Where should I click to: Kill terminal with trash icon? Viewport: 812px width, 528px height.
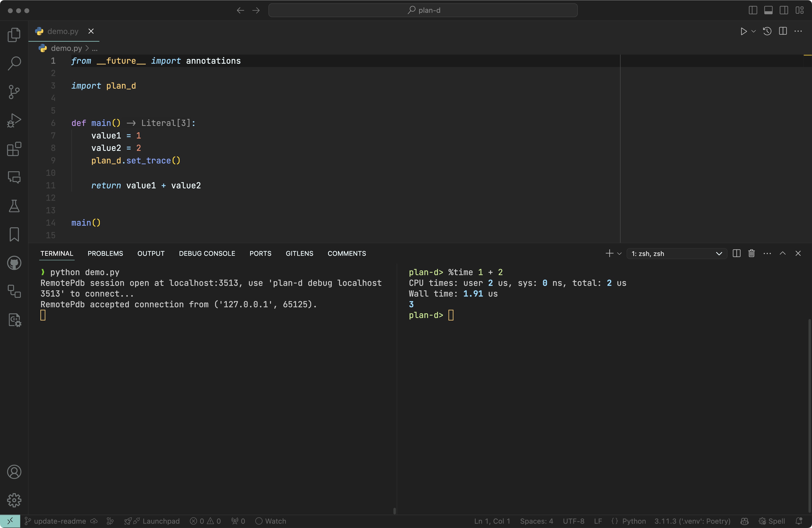click(751, 253)
